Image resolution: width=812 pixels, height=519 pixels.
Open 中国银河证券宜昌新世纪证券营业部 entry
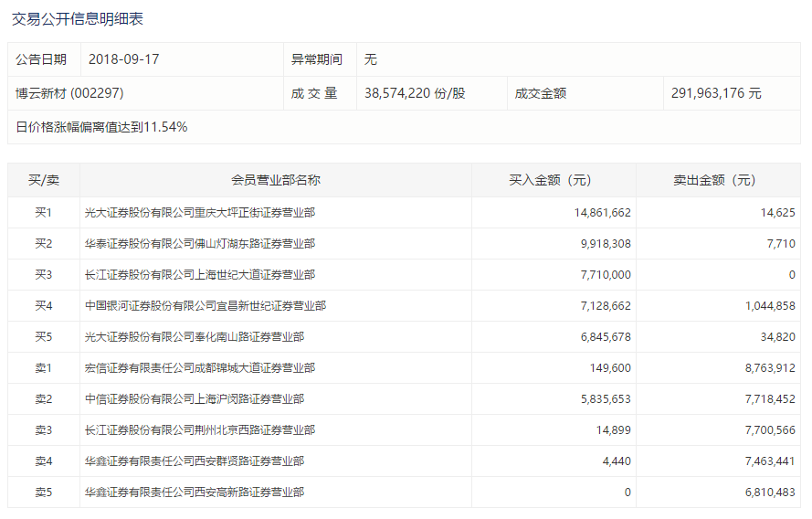pos(206,306)
